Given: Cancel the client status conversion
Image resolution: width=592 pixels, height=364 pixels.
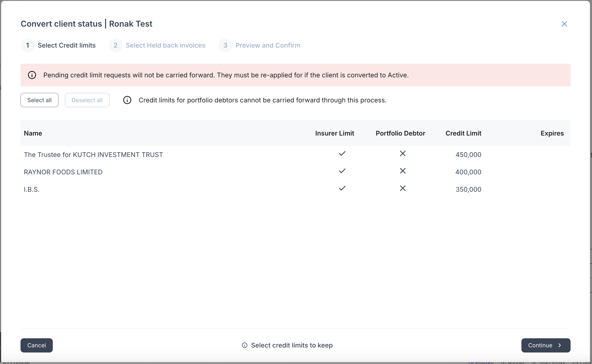Looking at the screenshot, I should pos(37,345).
